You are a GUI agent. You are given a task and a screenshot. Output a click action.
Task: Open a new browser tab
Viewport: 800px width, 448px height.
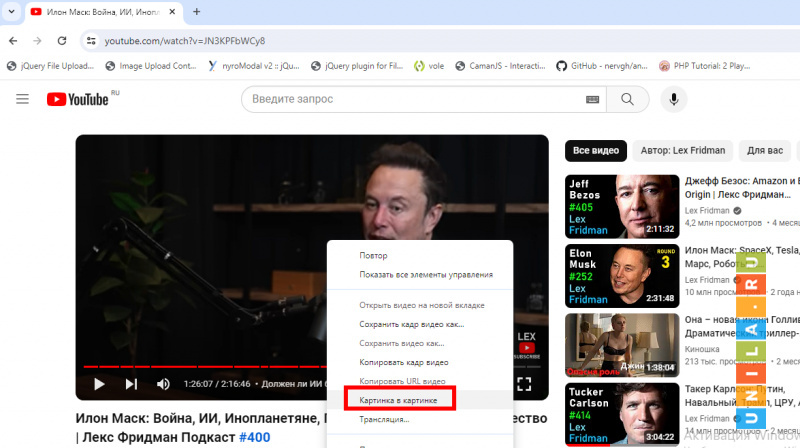pos(196,12)
